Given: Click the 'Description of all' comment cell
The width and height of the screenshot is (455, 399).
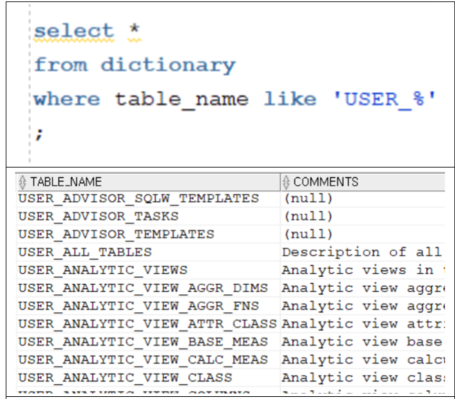Looking at the screenshot, I should pos(363,252).
